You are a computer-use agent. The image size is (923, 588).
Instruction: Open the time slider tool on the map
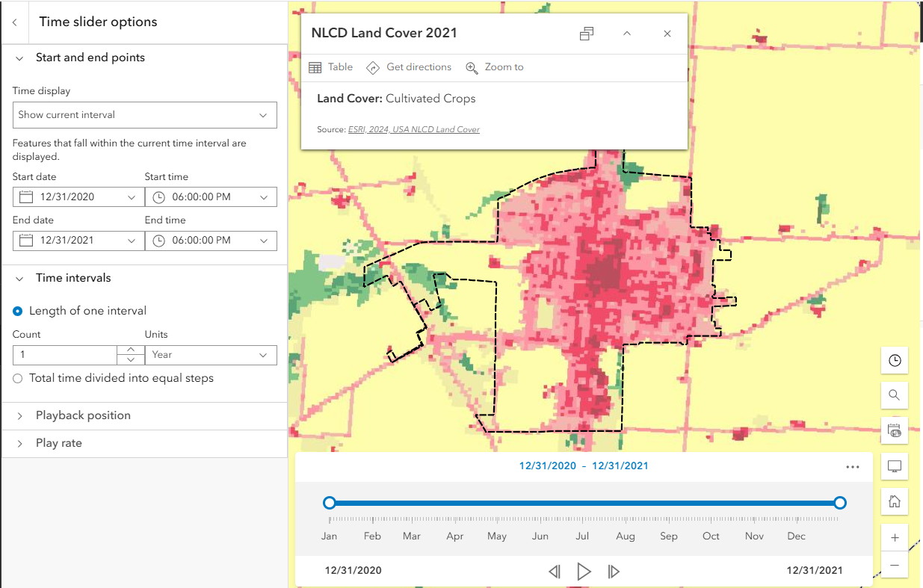(x=895, y=360)
